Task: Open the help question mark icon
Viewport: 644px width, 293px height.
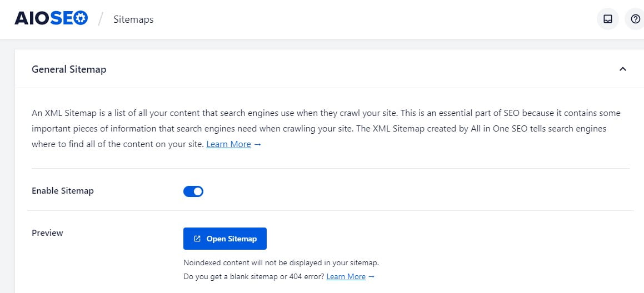Action: pyautogui.click(x=635, y=19)
